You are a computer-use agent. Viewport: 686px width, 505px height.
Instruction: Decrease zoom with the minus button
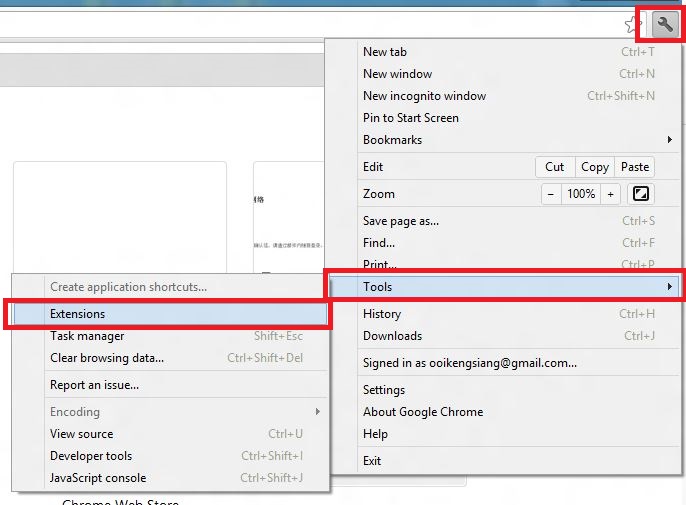tap(550, 194)
